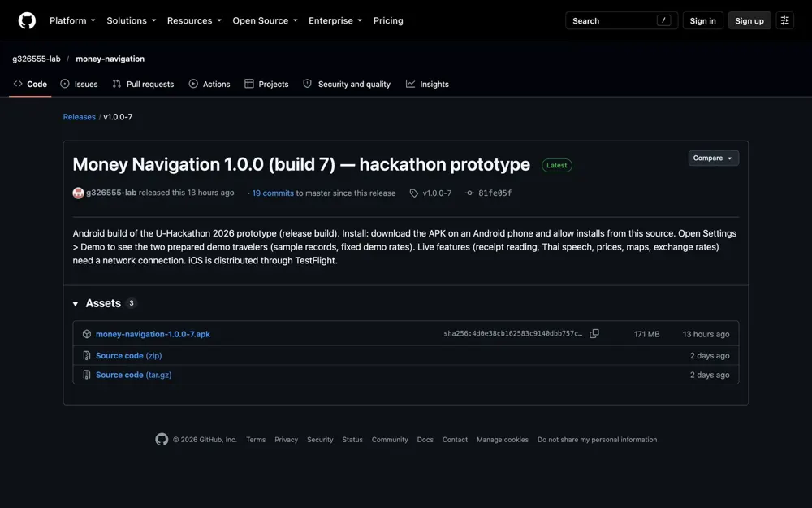Focus the Search input field
The image size is (812, 508).
coord(621,21)
